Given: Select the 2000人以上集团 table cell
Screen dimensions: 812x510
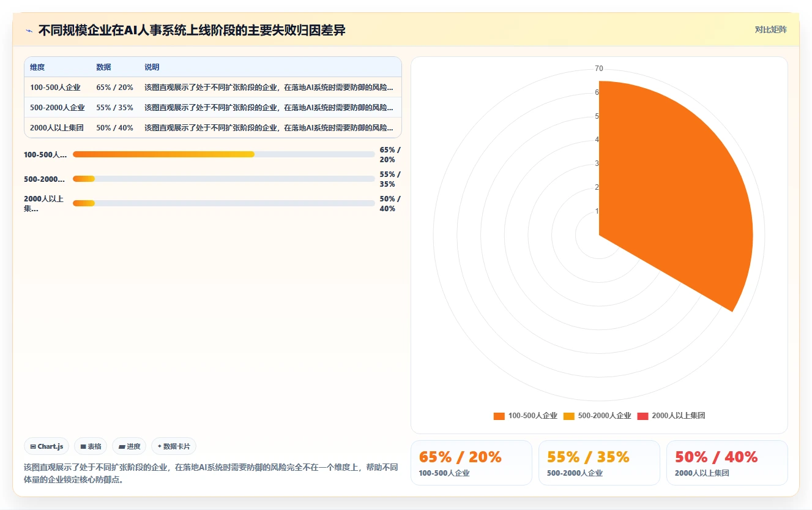Looking at the screenshot, I should pos(57,128).
